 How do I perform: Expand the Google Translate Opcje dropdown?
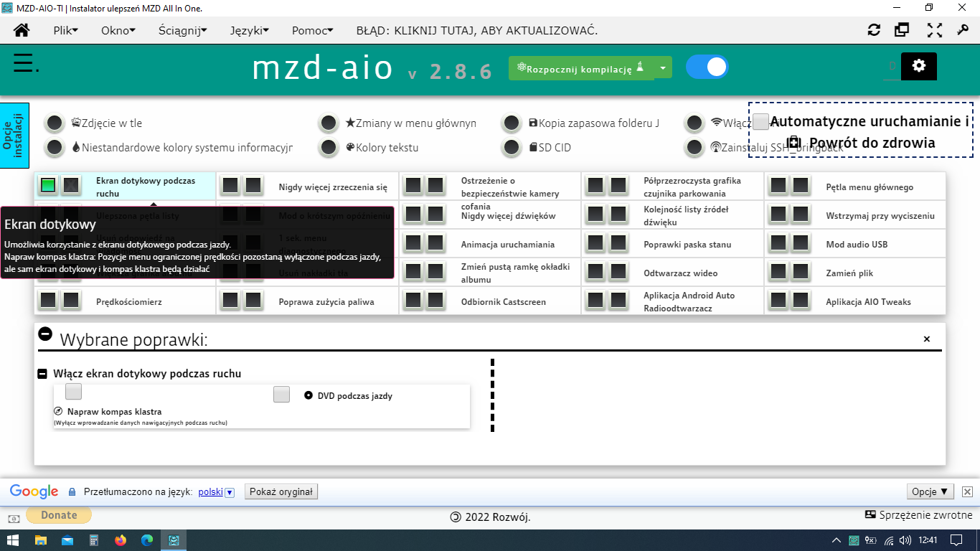930,492
